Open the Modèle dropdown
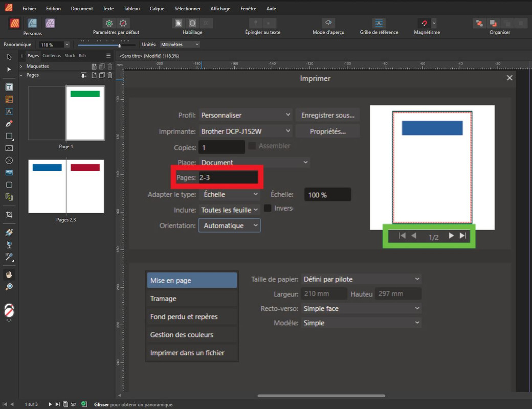The height and width of the screenshot is (409, 532). click(361, 323)
